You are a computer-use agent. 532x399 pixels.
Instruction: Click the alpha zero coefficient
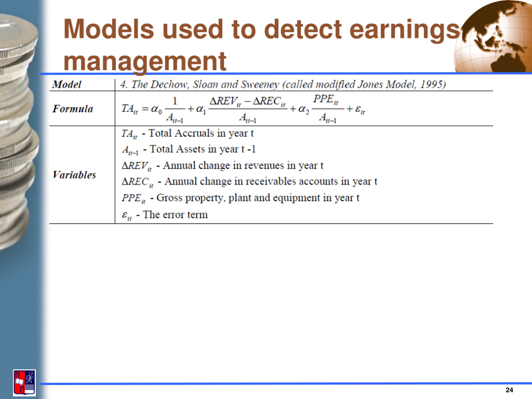pyautogui.click(x=156, y=110)
